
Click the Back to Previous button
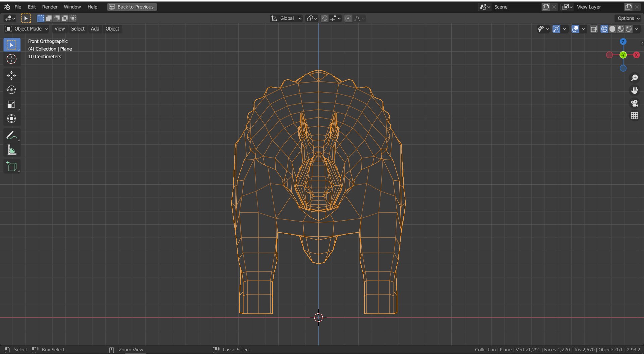click(132, 7)
